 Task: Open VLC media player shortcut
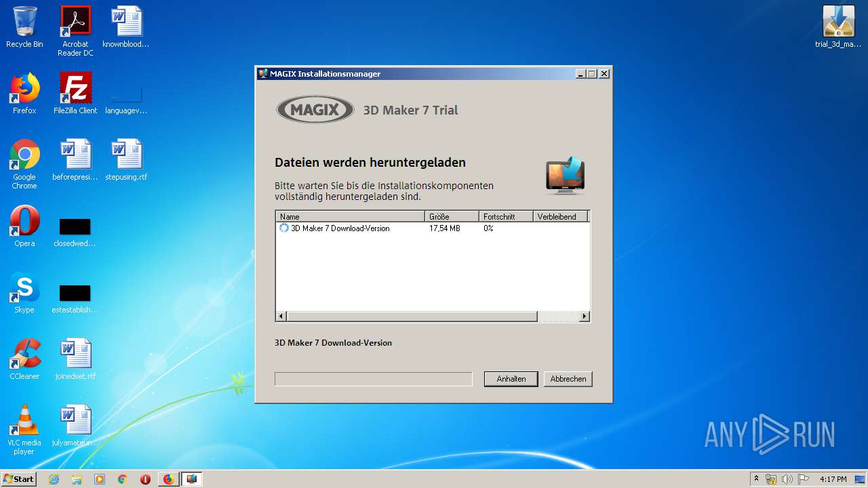coord(24,430)
